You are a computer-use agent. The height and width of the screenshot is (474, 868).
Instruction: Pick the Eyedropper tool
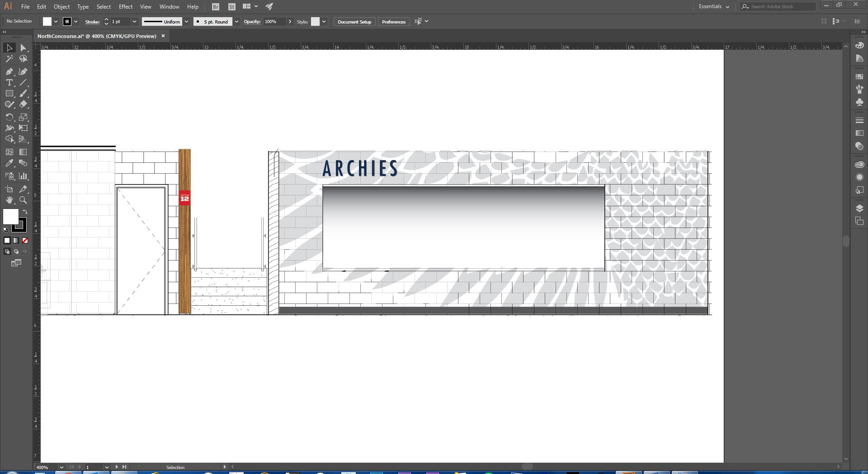click(9, 163)
